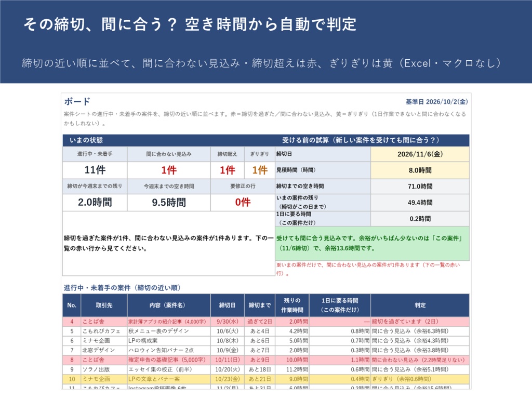
Task: Click the 余裕6.3時間 verdict cell
Action: pos(420,331)
